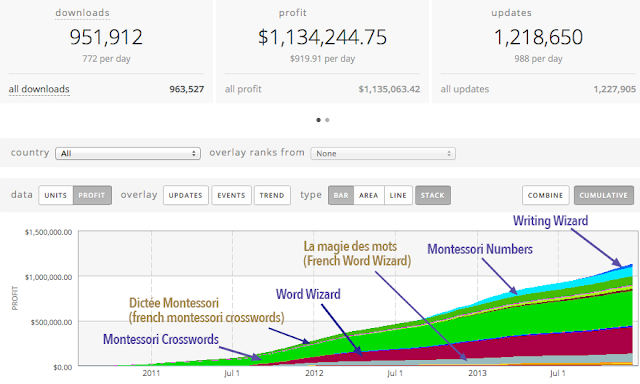Image resolution: width=640 pixels, height=384 pixels.
Task: Toggle the UPDATES overlay
Action: [186, 195]
